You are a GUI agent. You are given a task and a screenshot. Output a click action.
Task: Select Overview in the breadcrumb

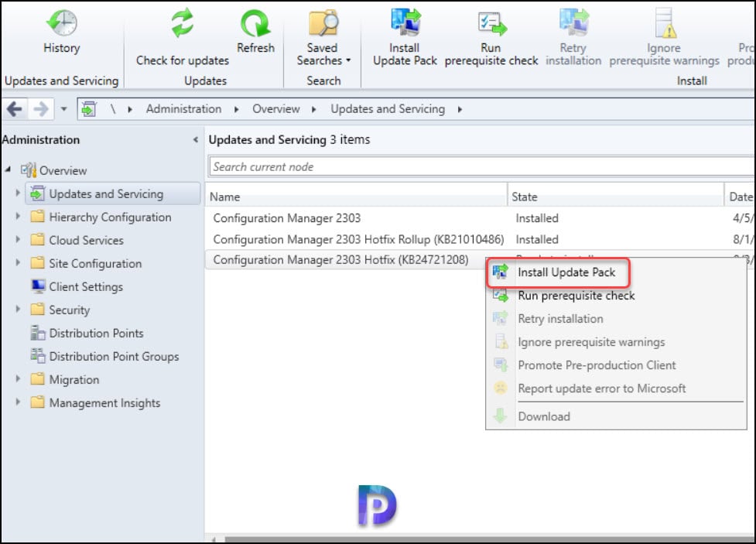[275, 109]
